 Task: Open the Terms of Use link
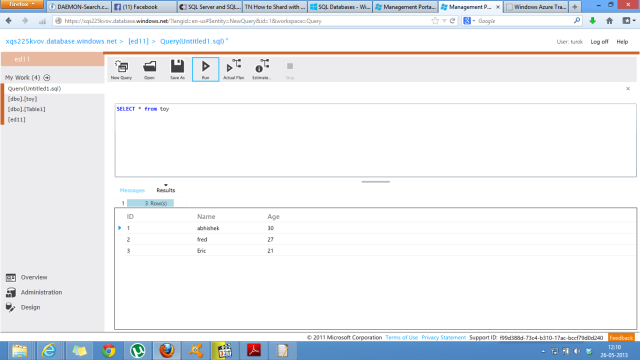click(x=402, y=338)
